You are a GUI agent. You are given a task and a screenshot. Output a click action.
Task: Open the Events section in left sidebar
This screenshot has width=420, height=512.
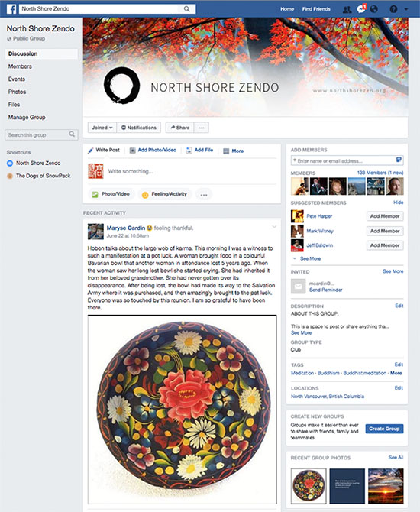coord(17,79)
